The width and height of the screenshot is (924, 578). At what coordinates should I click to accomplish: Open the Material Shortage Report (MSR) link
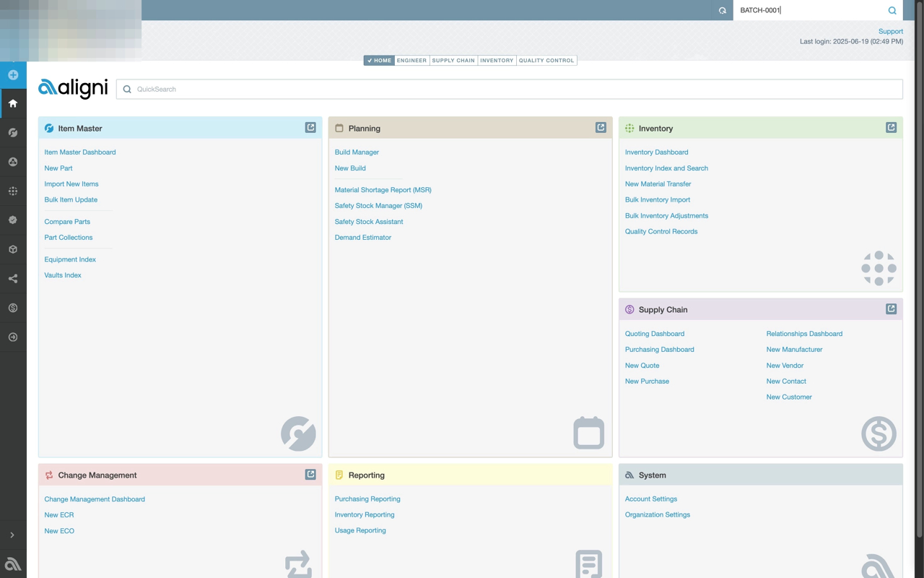383,190
